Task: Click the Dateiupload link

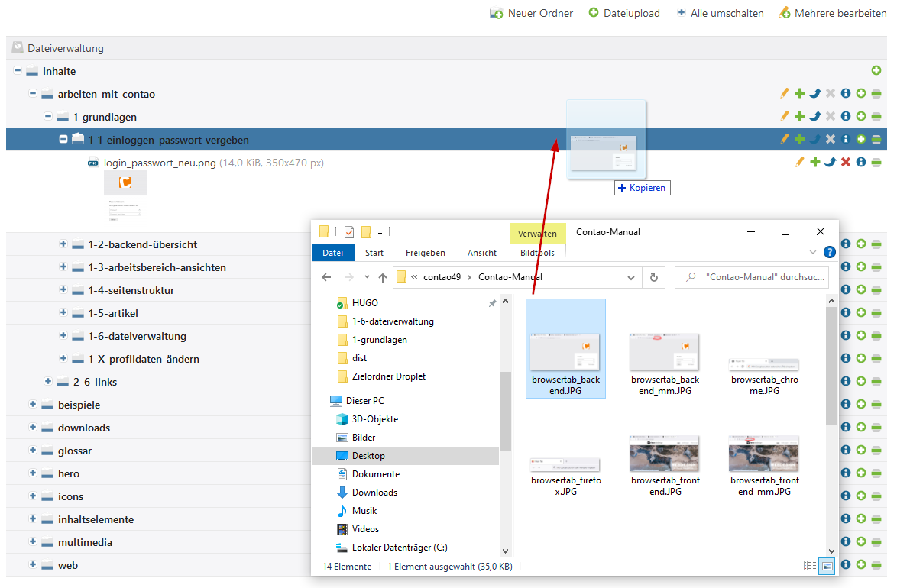Action: click(x=624, y=13)
